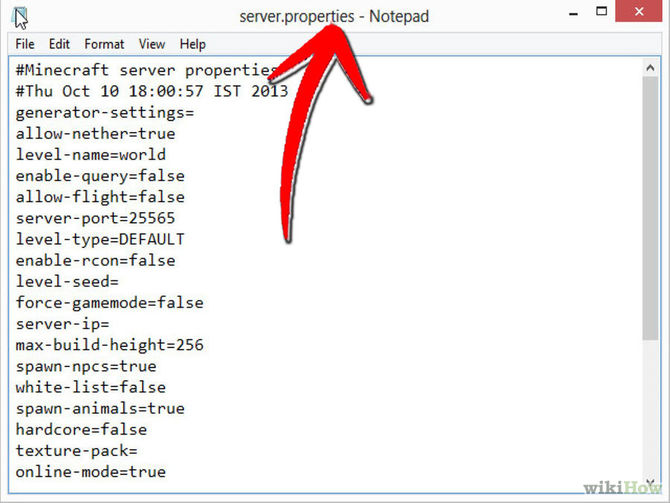Place cursor on 'level-seed=' line

(x=67, y=281)
